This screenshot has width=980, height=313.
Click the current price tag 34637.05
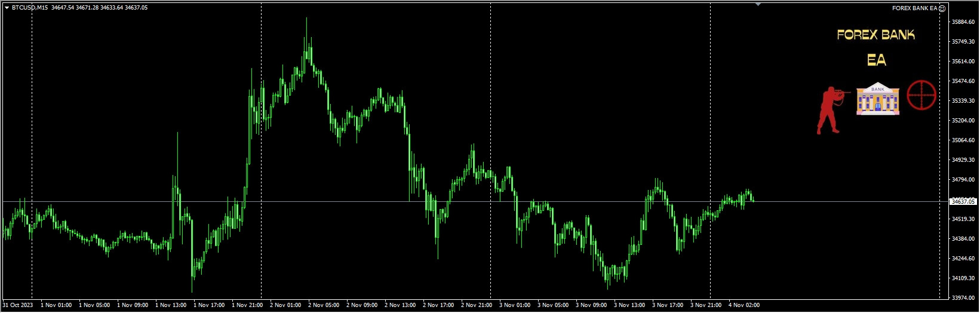[x=963, y=202]
